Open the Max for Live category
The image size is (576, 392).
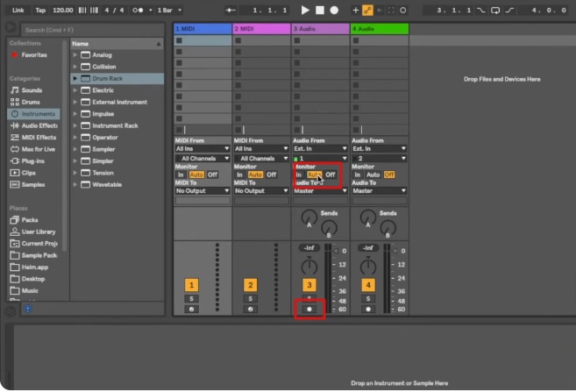(x=32, y=149)
